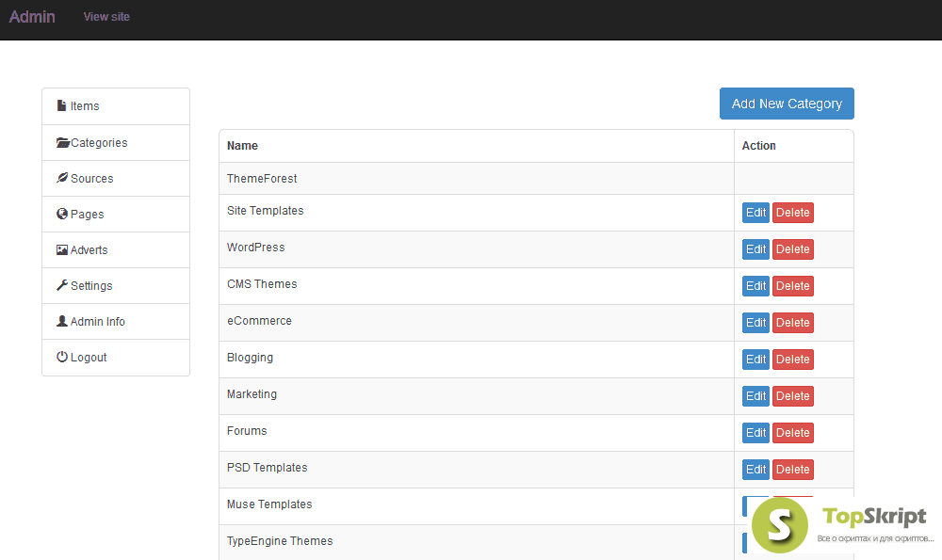
Task: Select Adverts in the sidebar
Action: [x=116, y=249]
